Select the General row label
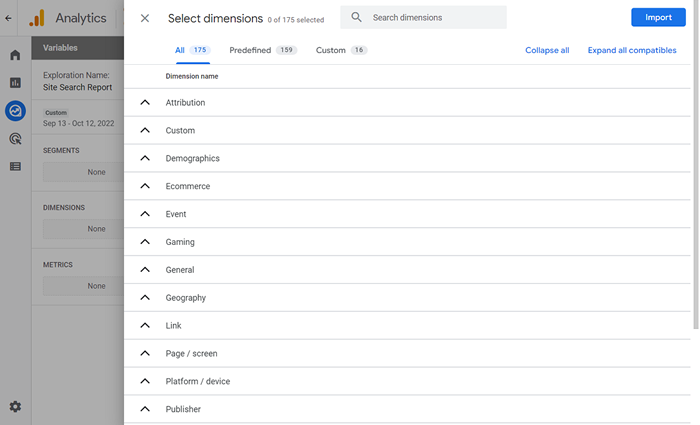 pos(180,270)
